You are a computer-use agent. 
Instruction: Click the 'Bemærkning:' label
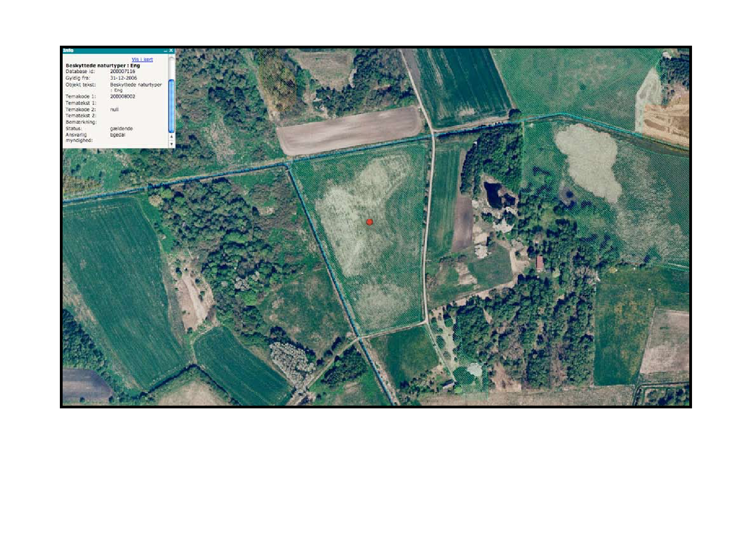(81, 122)
